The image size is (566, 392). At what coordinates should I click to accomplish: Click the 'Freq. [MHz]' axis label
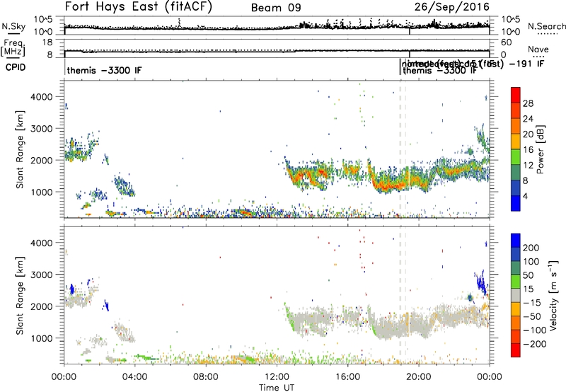(13, 48)
